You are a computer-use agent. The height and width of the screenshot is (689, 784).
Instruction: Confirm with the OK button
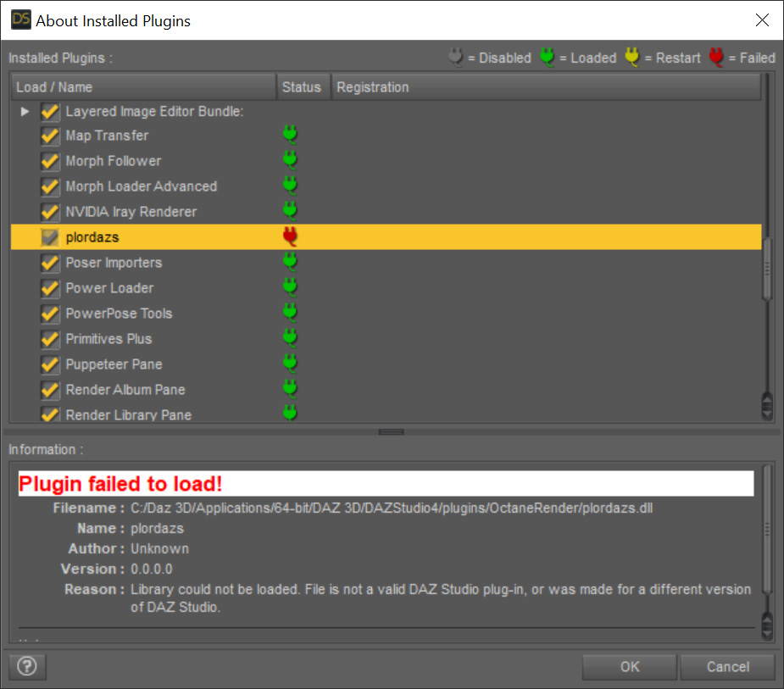pyautogui.click(x=630, y=666)
